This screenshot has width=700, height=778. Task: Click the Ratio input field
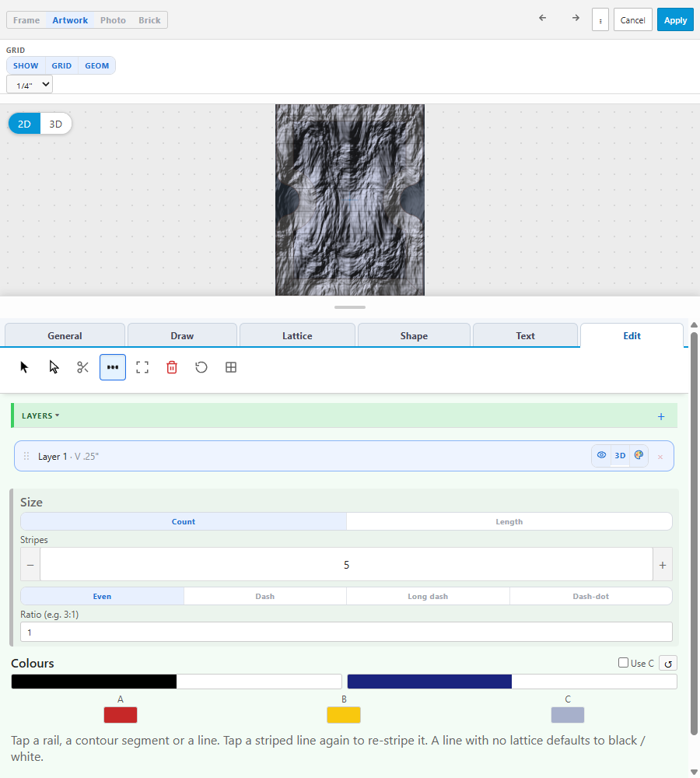[x=346, y=632]
